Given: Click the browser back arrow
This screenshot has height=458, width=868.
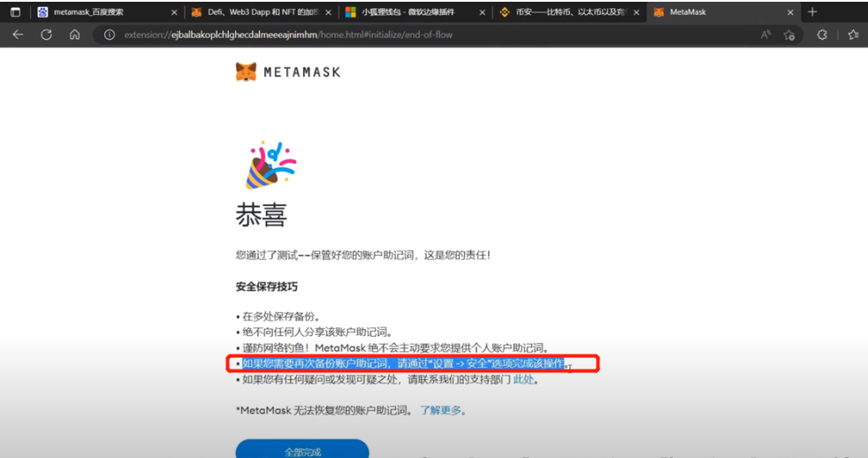Looking at the screenshot, I should tap(17, 34).
